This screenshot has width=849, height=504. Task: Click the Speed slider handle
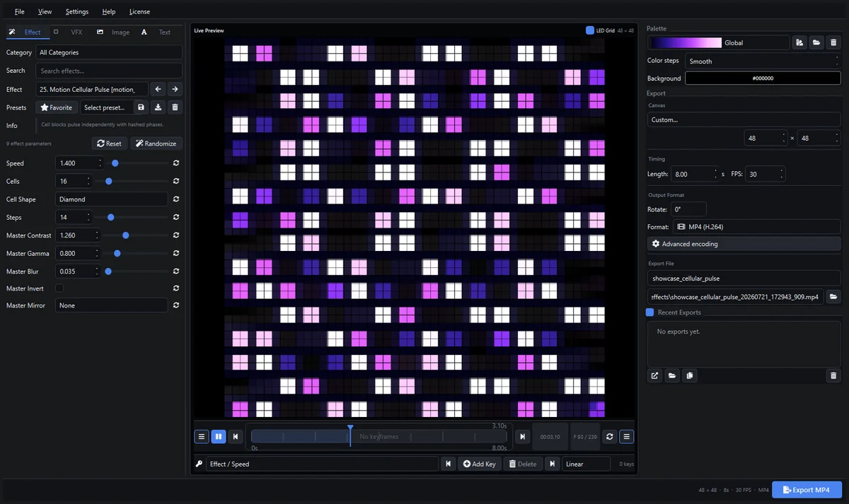coord(115,163)
